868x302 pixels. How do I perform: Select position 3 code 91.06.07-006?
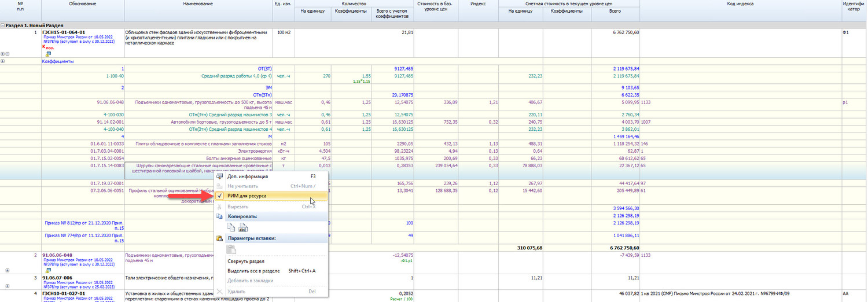[58, 278]
